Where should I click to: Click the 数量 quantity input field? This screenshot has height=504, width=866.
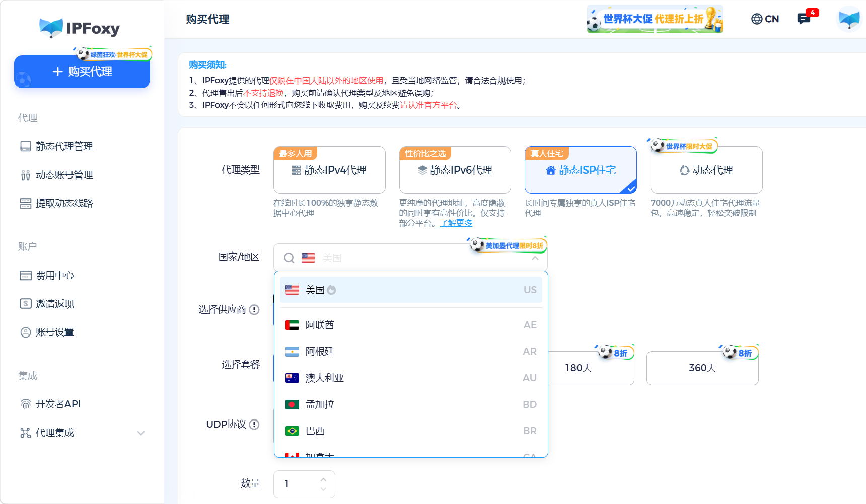click(304, 484)
